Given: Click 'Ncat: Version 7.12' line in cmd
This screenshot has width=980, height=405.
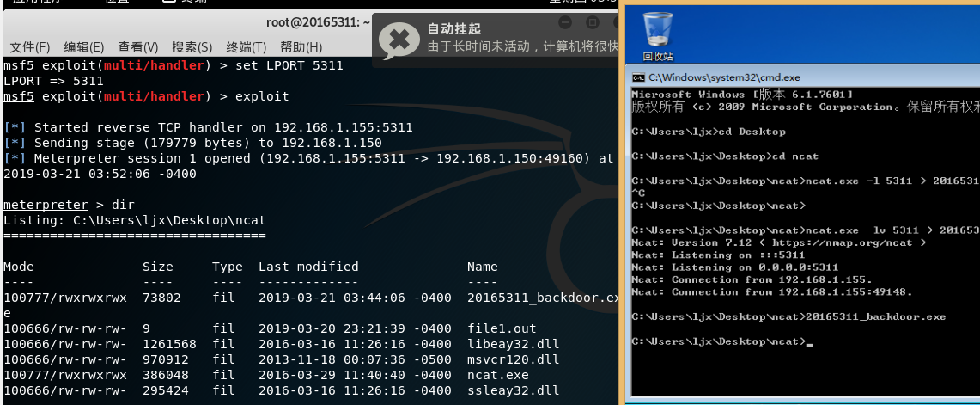Looking at the screenshot, I should [x=779, y=242].
